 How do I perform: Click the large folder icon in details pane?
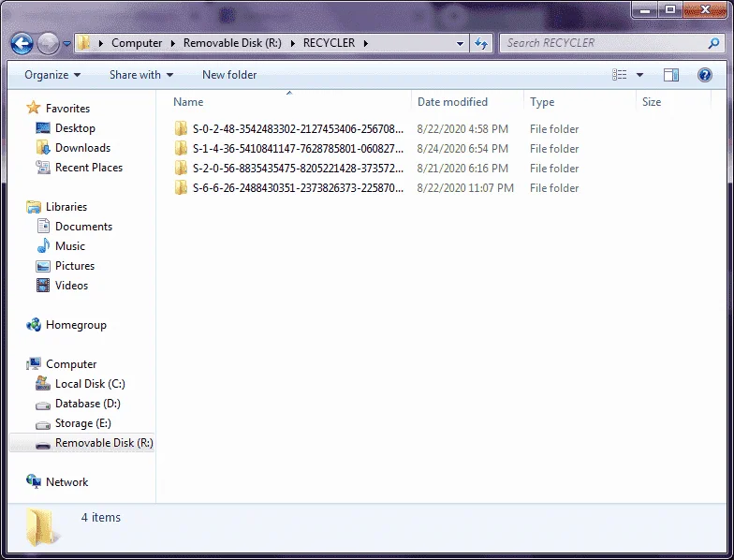(x=41, y=527)
